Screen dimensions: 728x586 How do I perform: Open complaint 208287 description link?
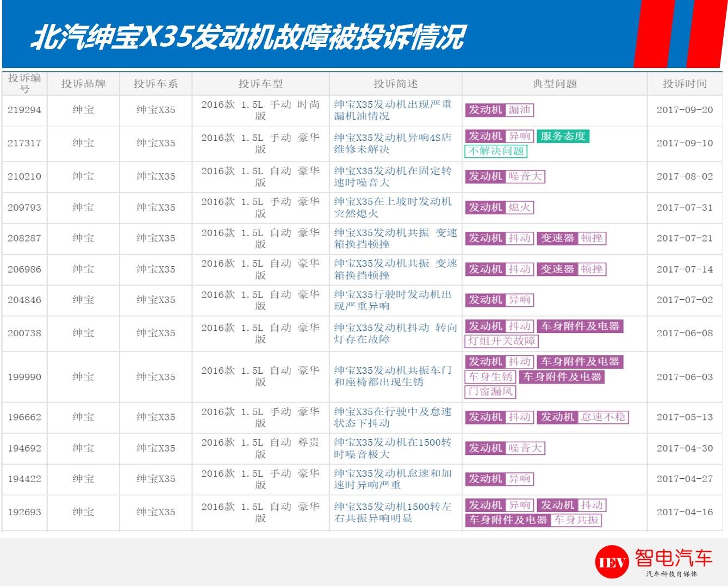(x=395, y=238)
